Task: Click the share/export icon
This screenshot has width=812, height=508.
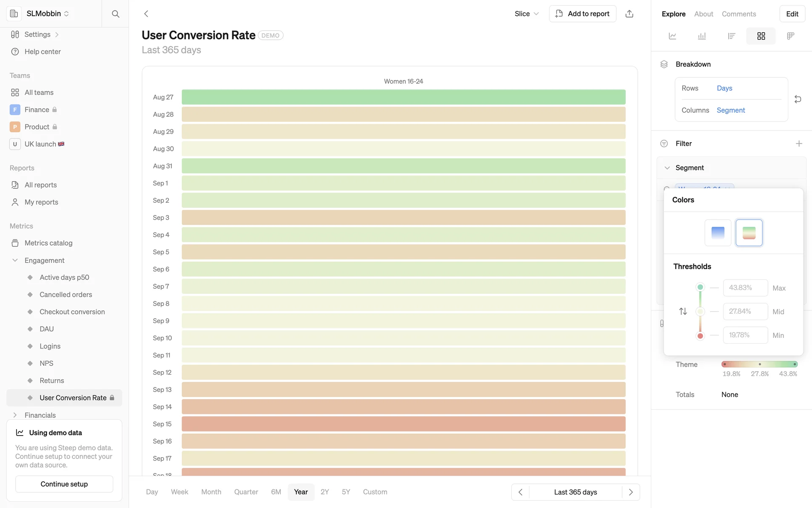Action: click(x=629, y=14)
